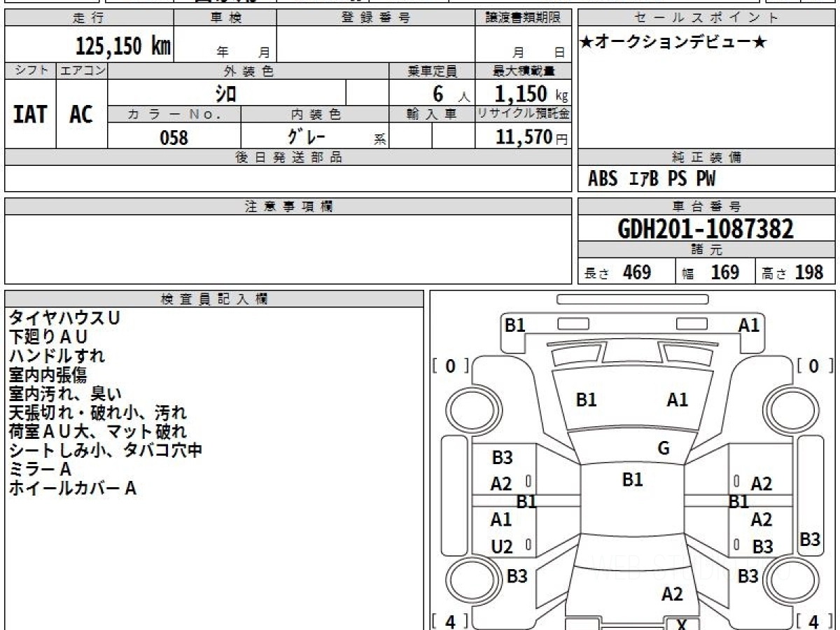Select the IAT shift value
840x630 pixels.
tap(30, 114)
